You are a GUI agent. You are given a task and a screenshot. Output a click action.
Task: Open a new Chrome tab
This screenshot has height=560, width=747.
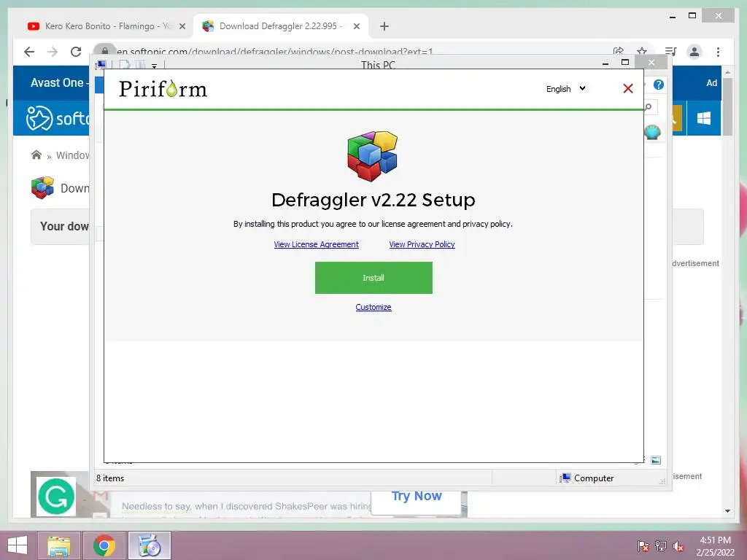[384, 27]
